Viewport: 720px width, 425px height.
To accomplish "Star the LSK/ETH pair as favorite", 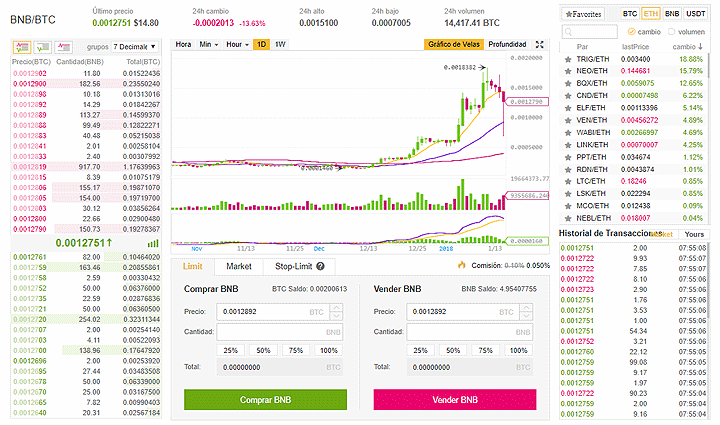I will (568, 194).
